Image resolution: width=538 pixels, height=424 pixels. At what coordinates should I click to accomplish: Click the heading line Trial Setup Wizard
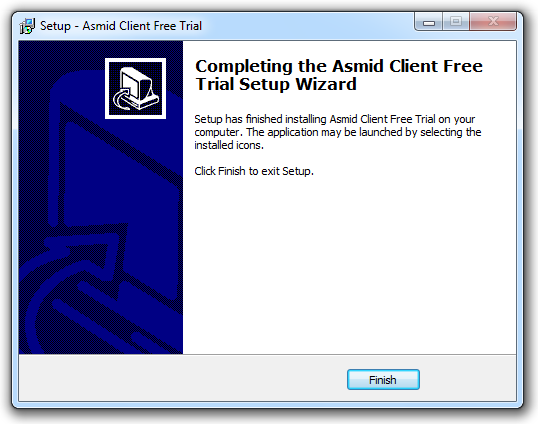(276, 84)
